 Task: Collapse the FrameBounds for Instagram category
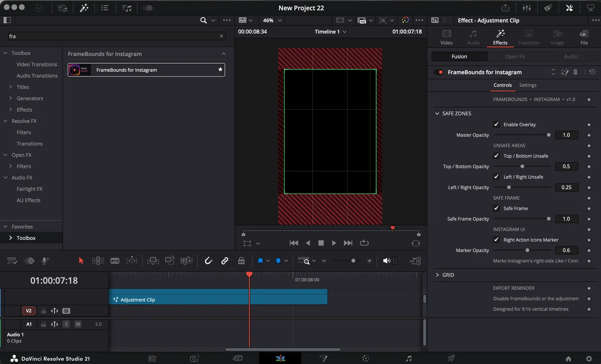point(223,54)
